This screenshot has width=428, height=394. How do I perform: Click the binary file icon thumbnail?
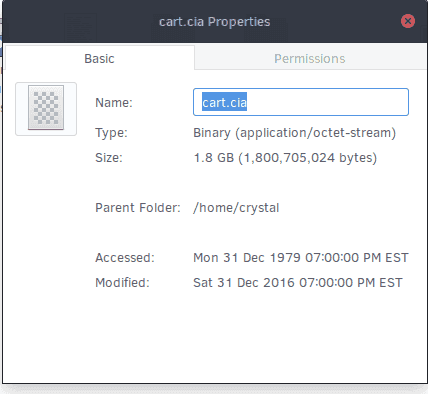pyautogui.click(x=46, y=107)
